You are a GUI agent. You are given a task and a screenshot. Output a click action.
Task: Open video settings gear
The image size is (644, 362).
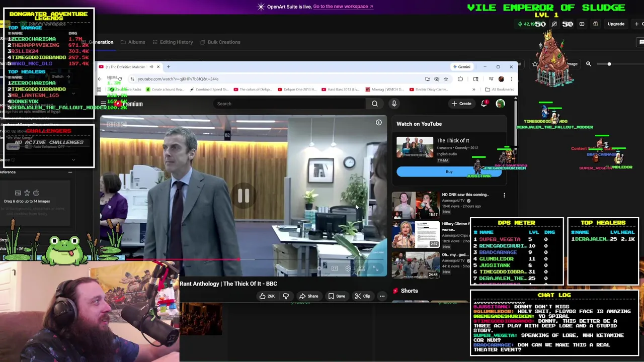[x=348, y=268]
